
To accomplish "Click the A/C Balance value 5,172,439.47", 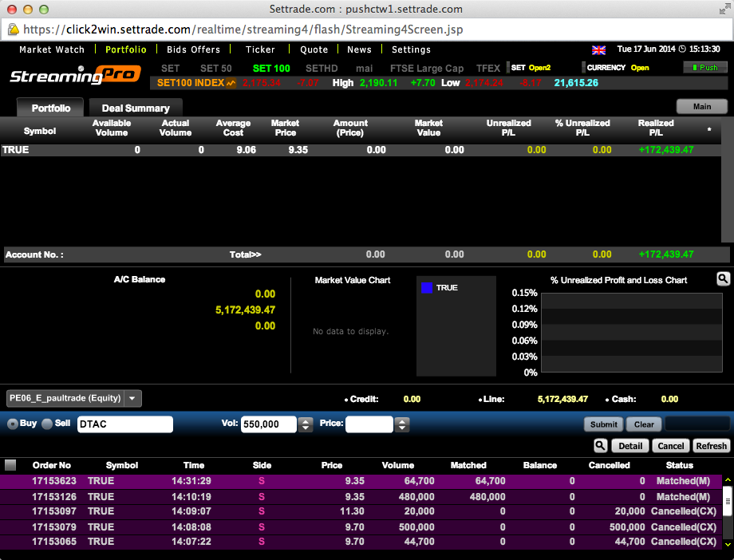I will [245, 310].
